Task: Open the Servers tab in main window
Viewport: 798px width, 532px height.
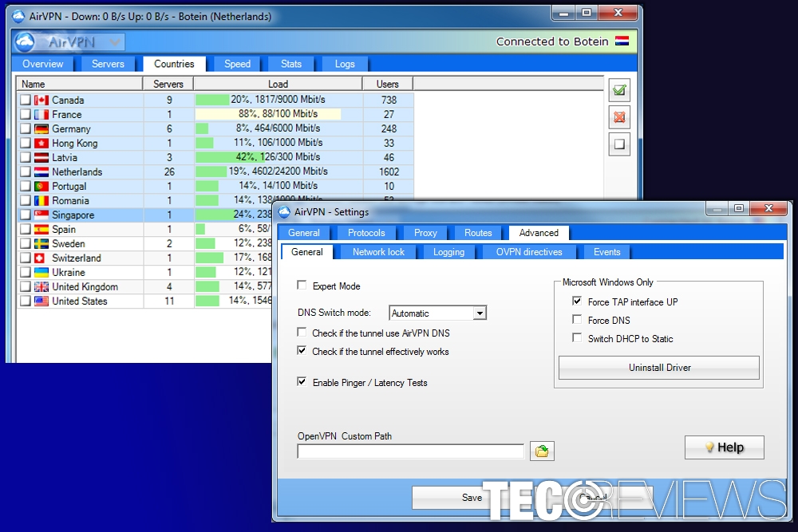Action: [x=108, y=64]
